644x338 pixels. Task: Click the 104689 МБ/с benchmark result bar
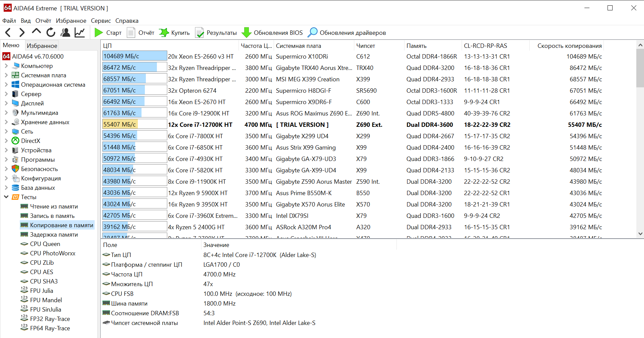click(x=134, y=56)
